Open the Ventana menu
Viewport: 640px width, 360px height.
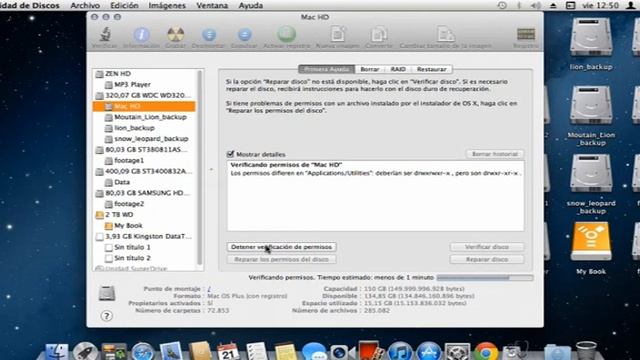pyautogui.click(x=212, y=5)
